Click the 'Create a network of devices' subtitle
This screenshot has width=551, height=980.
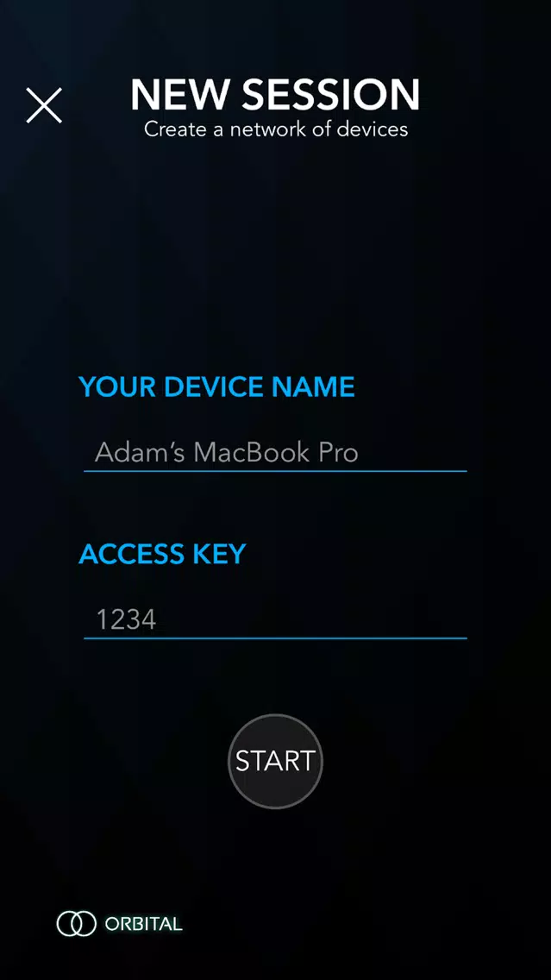[276, 129]
